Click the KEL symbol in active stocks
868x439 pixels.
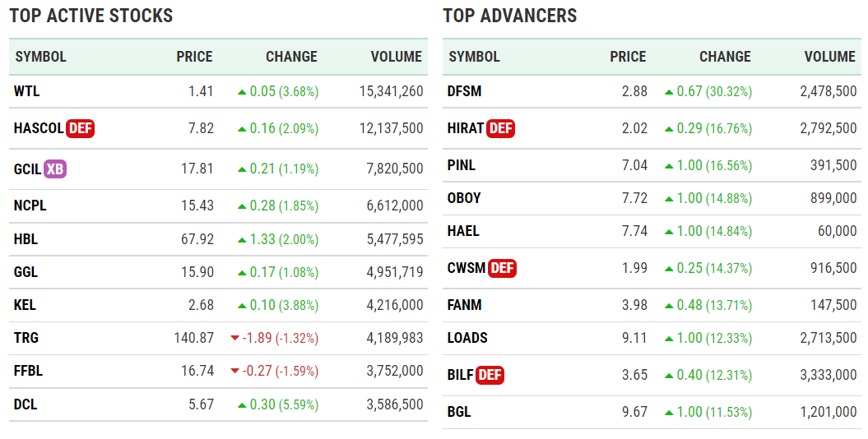coord(25,305)
